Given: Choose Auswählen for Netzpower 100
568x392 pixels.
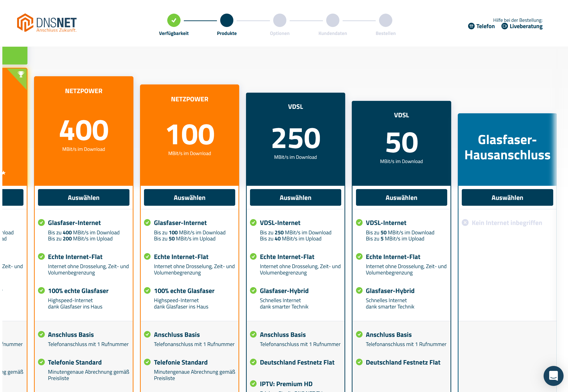Looking at the screenshot, I should pyautogui.click(x=189, y=198).
